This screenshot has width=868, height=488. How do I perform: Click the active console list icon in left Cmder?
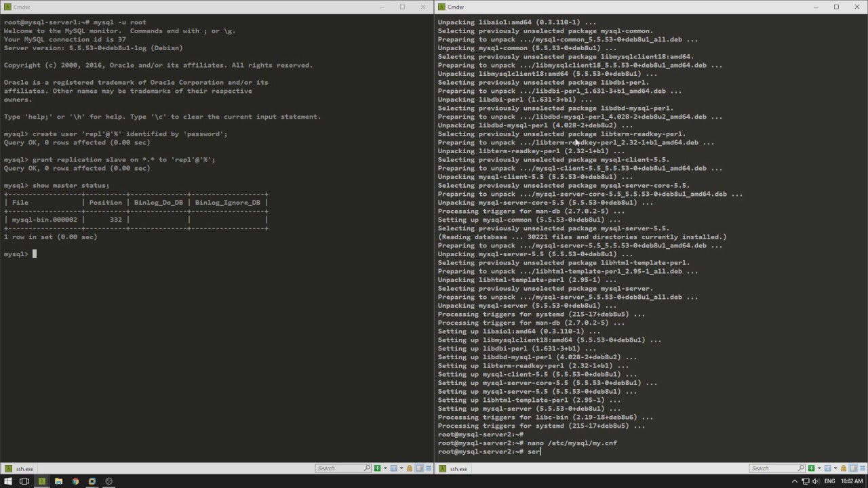click(x=394, y=468)
